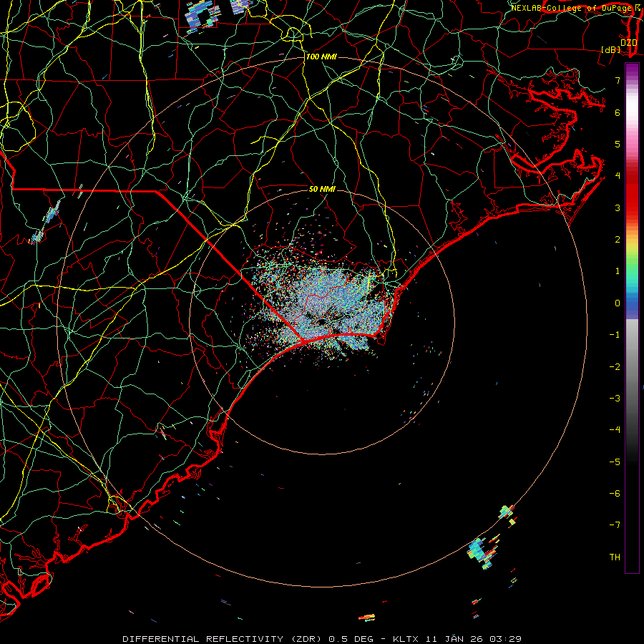644x644 pixels.
Task: Click the '-4' value on the color scale
Action: click(615, 429)
